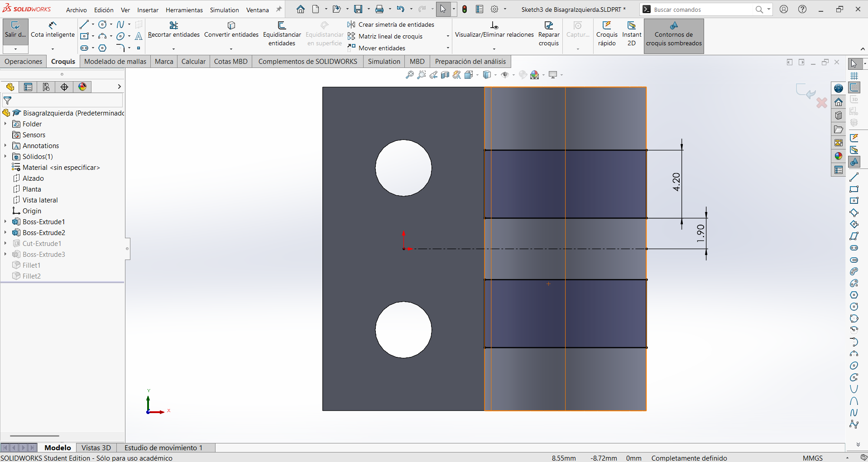Viewport: 868px width, 462px height.
Task: Select the 4.20 dimension
Action: click(676, 182)
